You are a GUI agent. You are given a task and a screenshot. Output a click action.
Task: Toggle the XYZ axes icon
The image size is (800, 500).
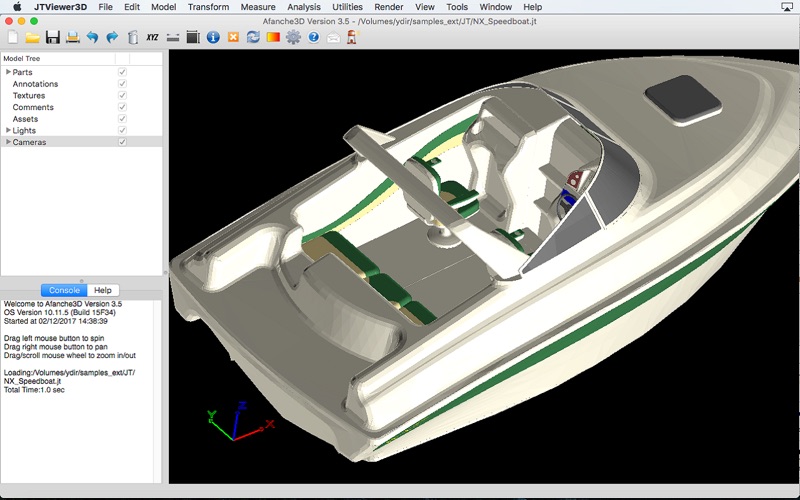tap(152, 37)
